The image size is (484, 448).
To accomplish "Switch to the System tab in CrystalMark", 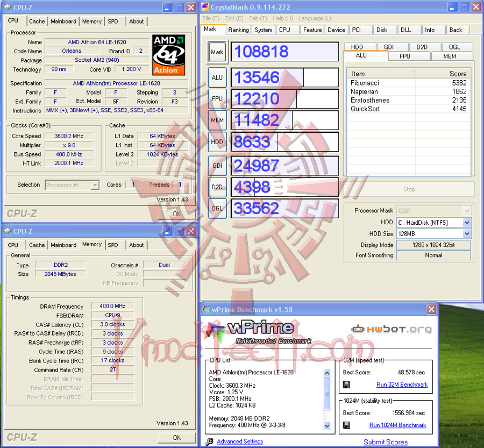I will [264, 30].
